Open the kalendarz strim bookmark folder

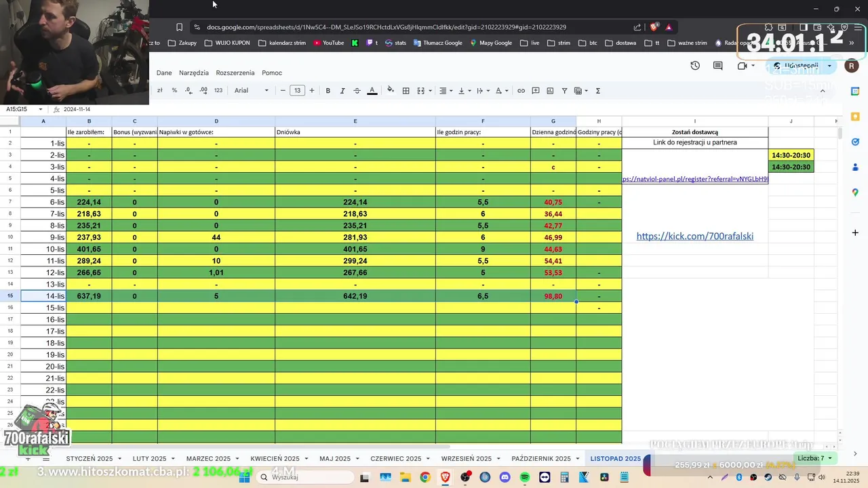281,43
